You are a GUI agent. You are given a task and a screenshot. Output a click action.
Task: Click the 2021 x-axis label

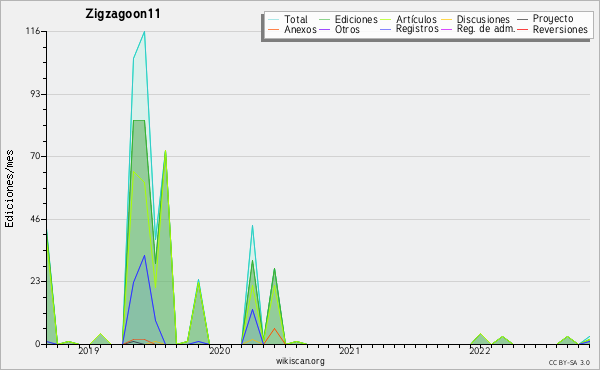(x=349, y=351)
